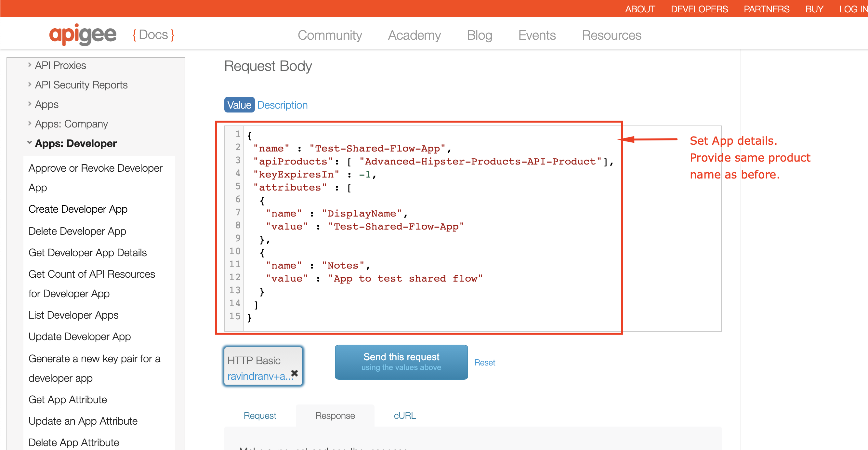Image resolution: width=868 pixels, height=450 pixels.
Task: Go to the Docs section link
Action: tap(153, 35)
